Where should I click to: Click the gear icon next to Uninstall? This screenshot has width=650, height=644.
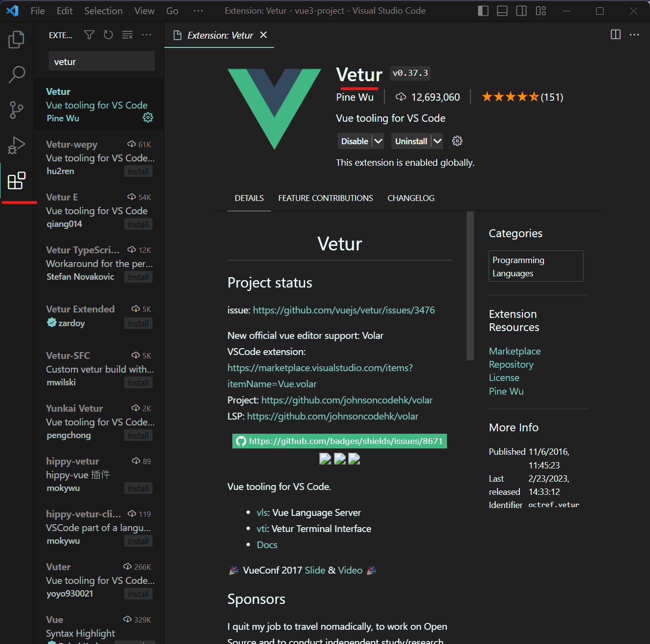(x=457, y=141)
